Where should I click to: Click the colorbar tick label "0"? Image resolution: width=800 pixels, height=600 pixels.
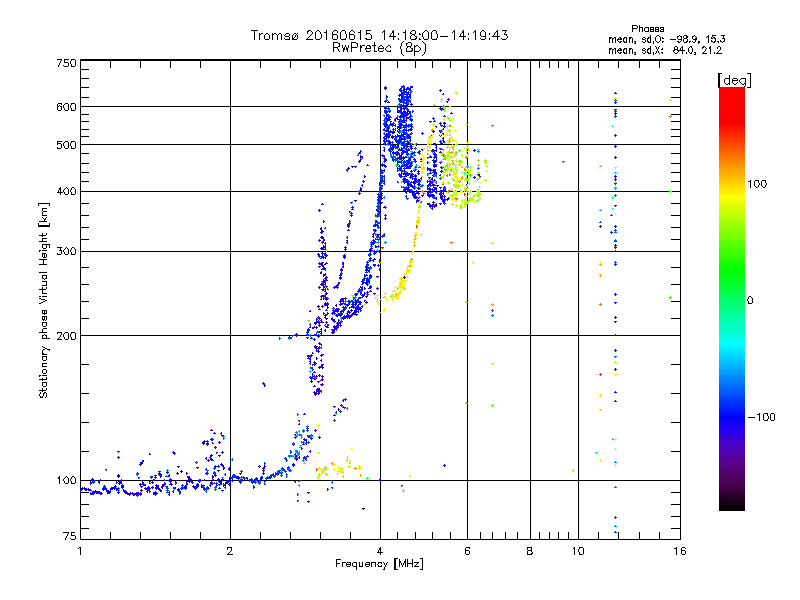(x=750, y=300)
